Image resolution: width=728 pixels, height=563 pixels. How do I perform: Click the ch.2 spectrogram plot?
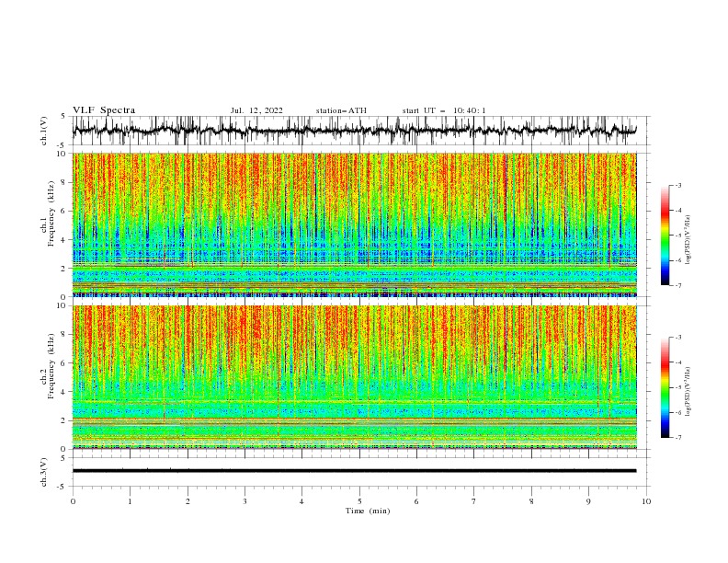click(x=355, y=377)
